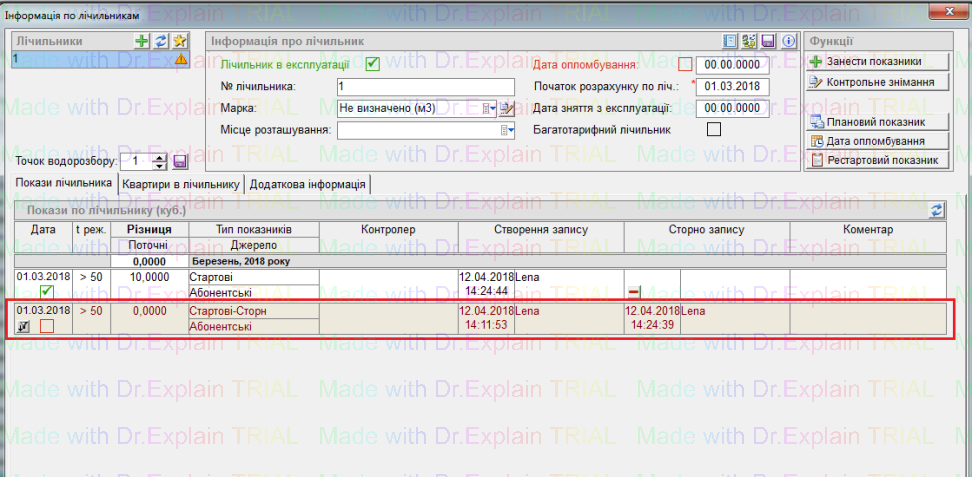972x477 pixels.
Task: Click the save icon next to Точок водорозбору
Action: click(x=180, y=161)
